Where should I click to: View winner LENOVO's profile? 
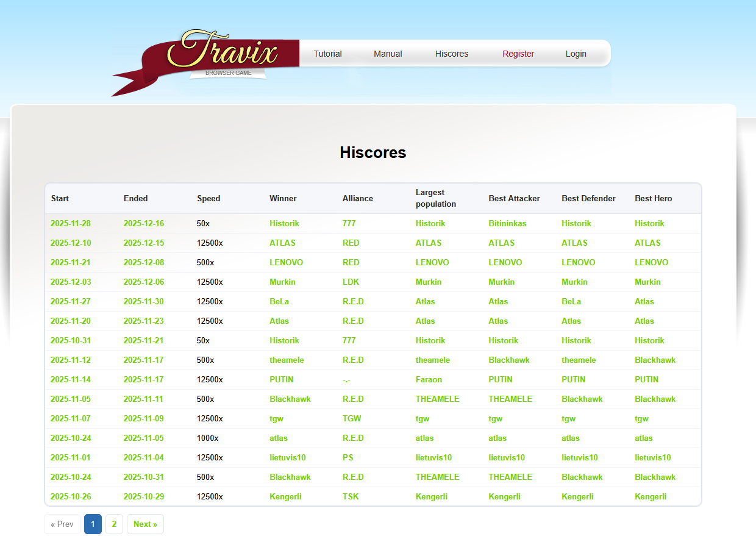286,263
